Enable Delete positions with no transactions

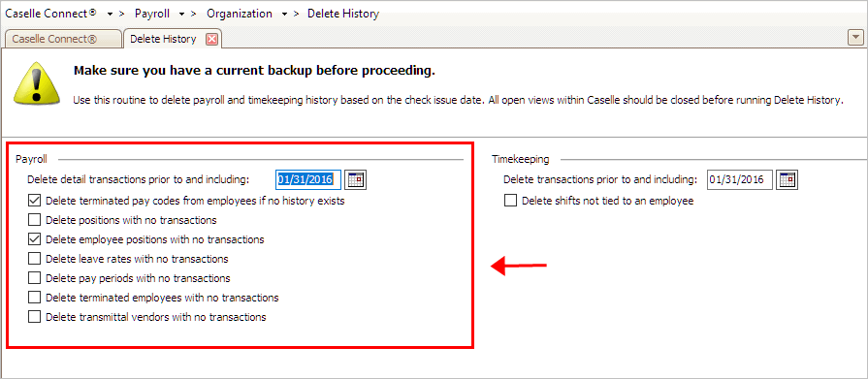(x=34, y=220)
